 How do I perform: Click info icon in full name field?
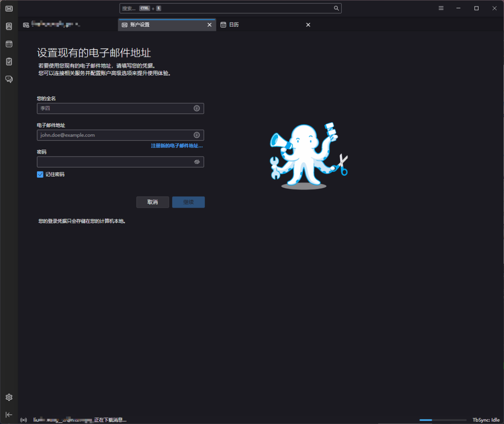197,109
